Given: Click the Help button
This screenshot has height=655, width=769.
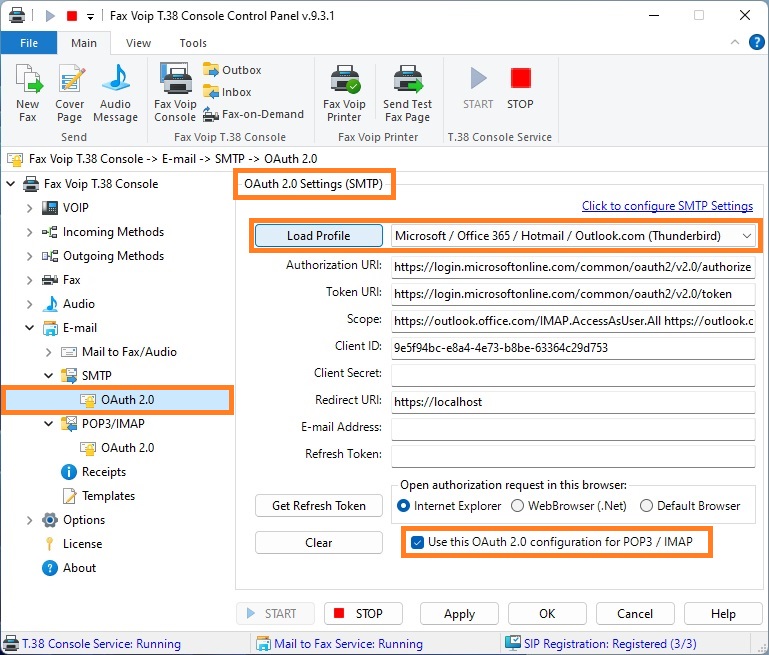Looking at the screenshot, I should 723,614.
